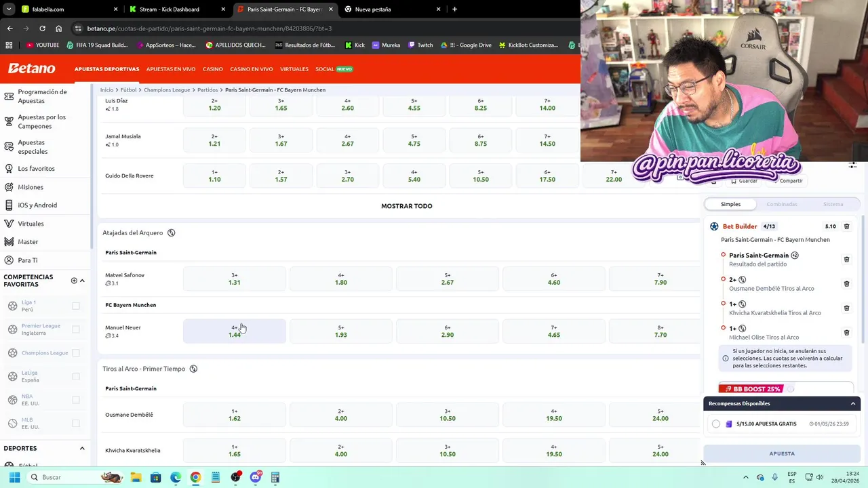
Task: Open Calculator from the taskbar
Action: pyautogui.click(x=275, y=477)
